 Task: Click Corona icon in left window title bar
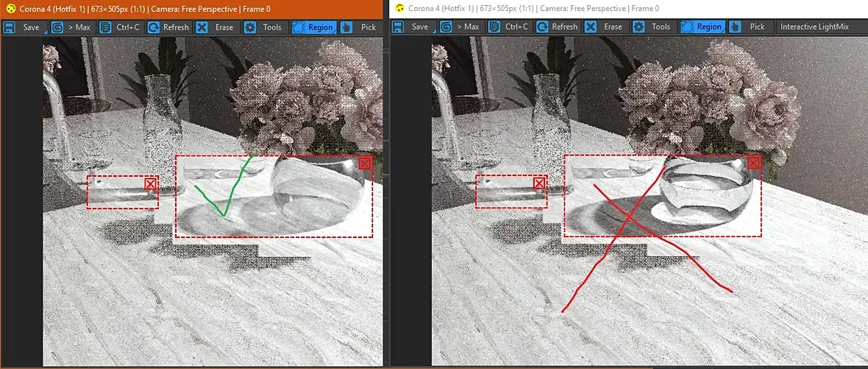(9, 8)
